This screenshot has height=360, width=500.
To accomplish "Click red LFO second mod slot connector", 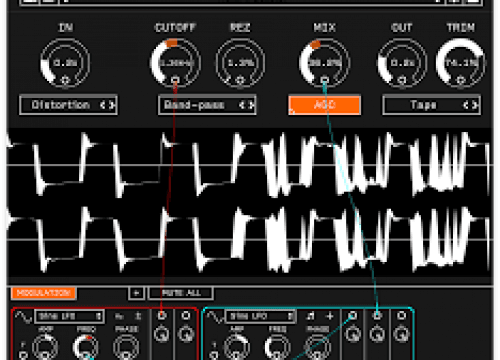I will tap(186, 315).
